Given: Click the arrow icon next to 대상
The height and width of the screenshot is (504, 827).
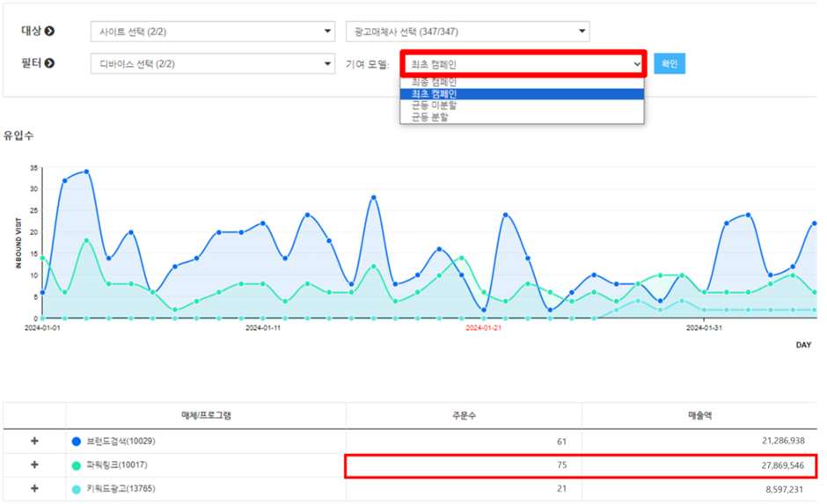Looking at the screenshot, I should (50, 32).
